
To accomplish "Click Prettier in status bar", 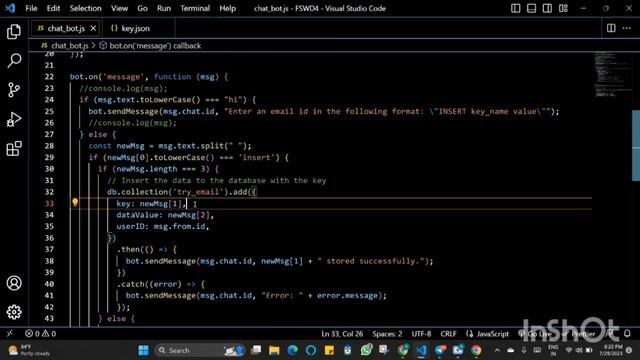I will (x=579, y=333).
